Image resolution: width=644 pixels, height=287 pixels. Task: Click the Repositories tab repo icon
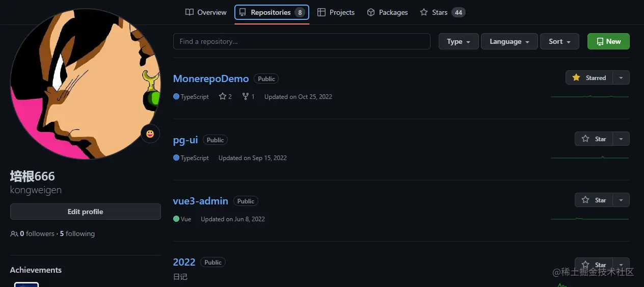[x=243, y=12]
